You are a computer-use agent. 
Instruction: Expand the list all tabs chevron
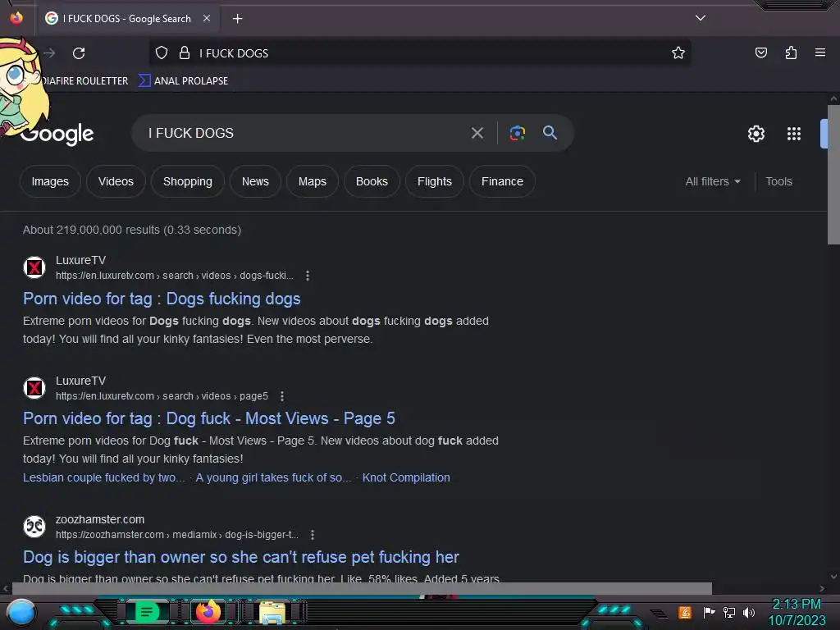[x=701, y=18]
